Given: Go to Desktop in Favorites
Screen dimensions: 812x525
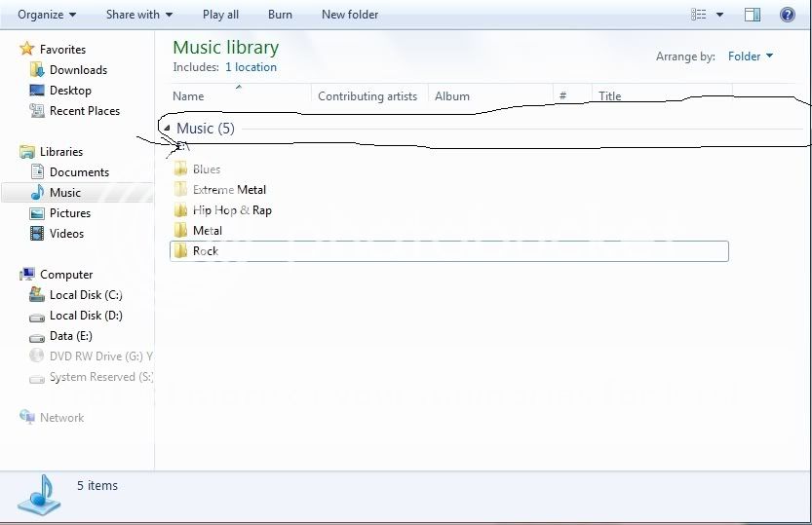Looking at the screenshot, I should point(70,91).
